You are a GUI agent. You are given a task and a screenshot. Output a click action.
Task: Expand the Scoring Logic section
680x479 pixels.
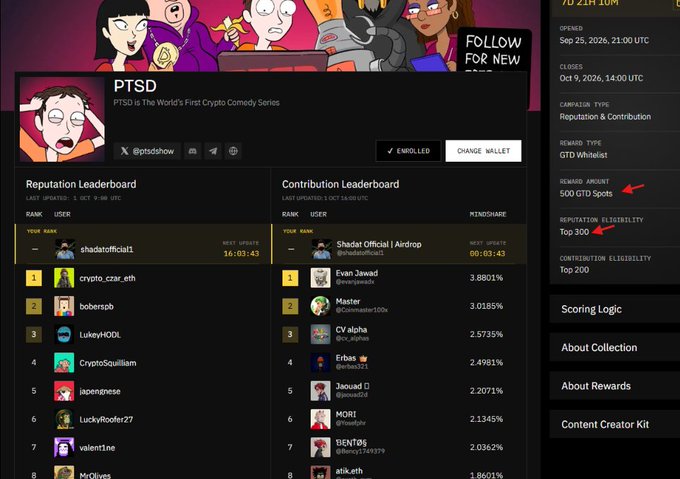click(x=615, y=309)
